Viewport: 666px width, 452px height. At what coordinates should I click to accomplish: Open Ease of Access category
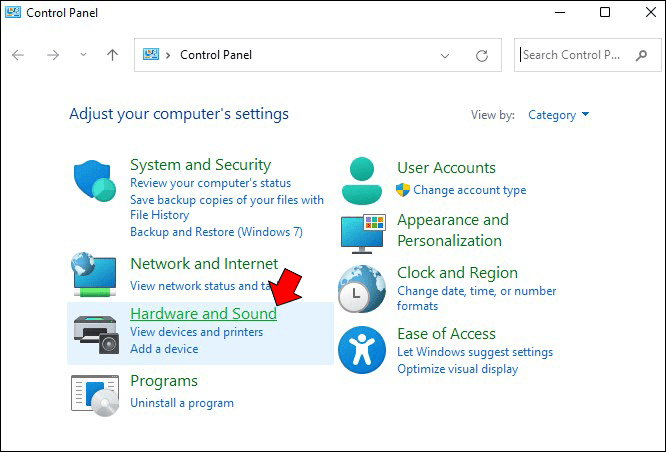click(446, 334)
